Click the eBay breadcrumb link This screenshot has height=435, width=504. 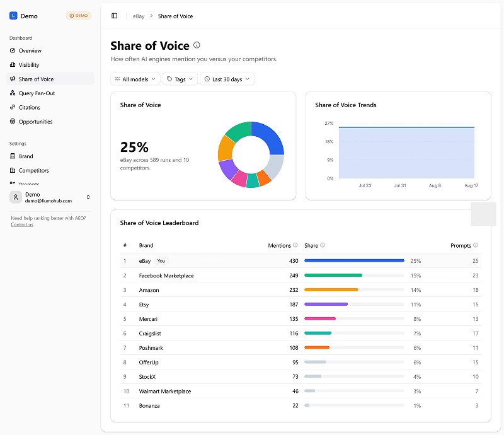(x=139, y=16)
